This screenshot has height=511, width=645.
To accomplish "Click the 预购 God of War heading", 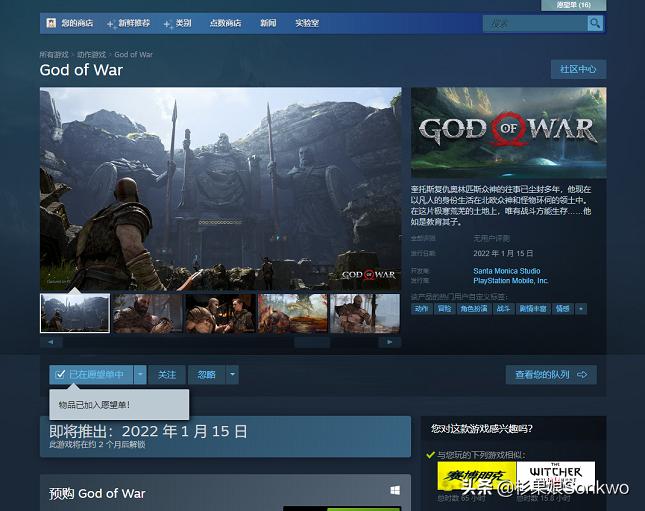I will [97, 493].
